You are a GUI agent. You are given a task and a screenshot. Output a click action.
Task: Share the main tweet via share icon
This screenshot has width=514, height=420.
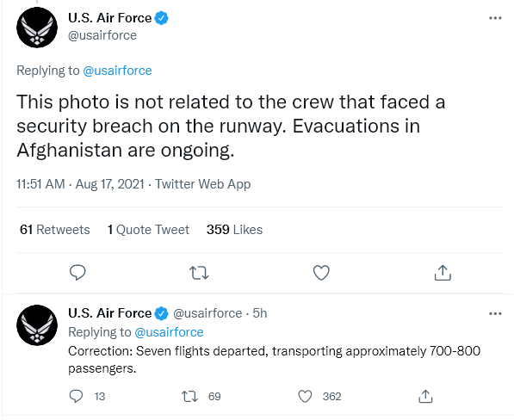443,273
